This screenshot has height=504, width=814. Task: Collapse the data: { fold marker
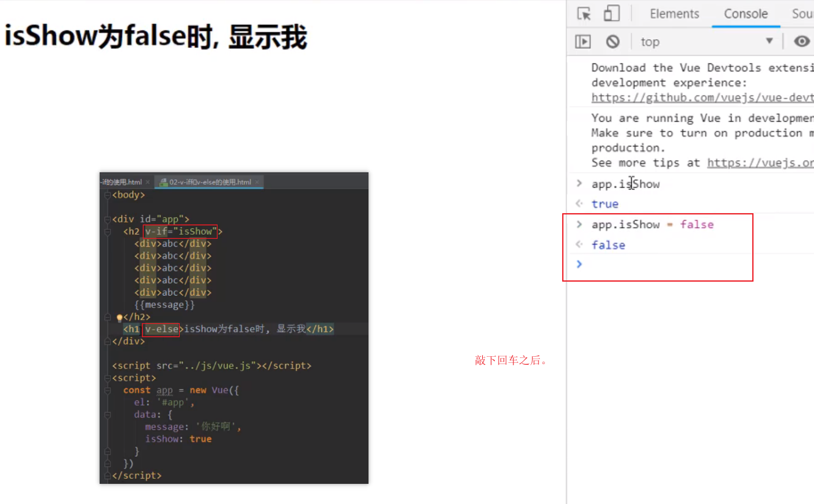108,414
